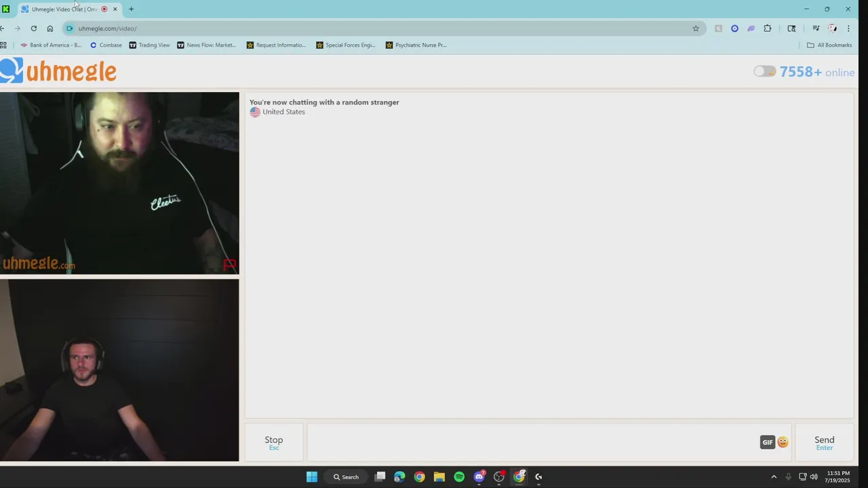Open Spotify from taskbar
This screenshot has width=868, height=488.
tap(459, 477)
